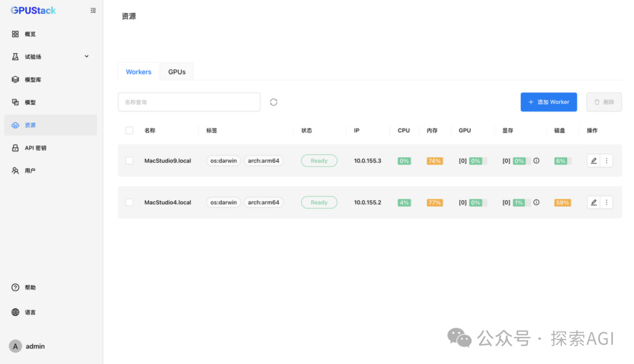Click the MacStudio4.local worker name
This screenshot has height=364, width=634.
pos(167,202)
